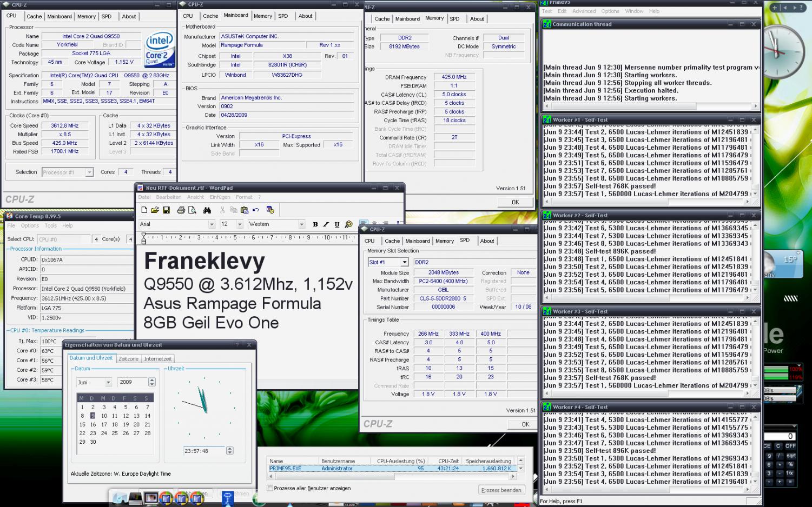Open Options menu in Core Temp
The width and height of the screenshot is (812, 507).
30,225
